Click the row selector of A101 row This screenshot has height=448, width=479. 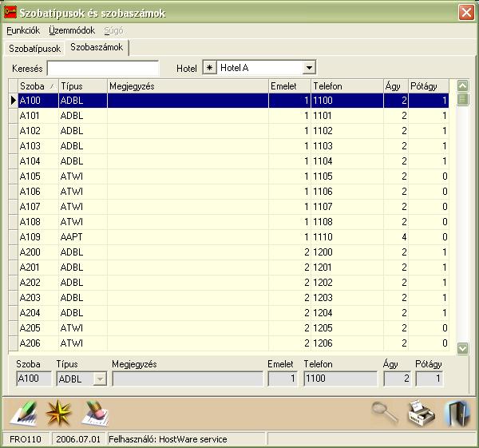tap(13, 116)
